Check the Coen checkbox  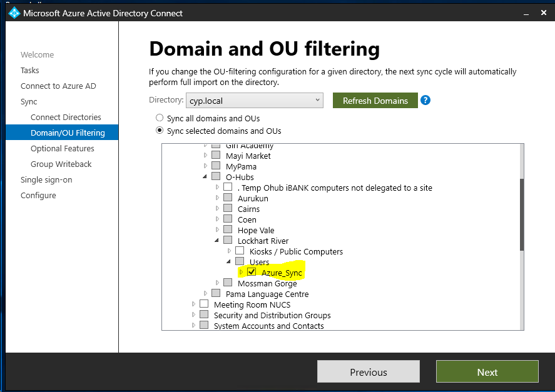pyautogui.click(x=228, y=219)
